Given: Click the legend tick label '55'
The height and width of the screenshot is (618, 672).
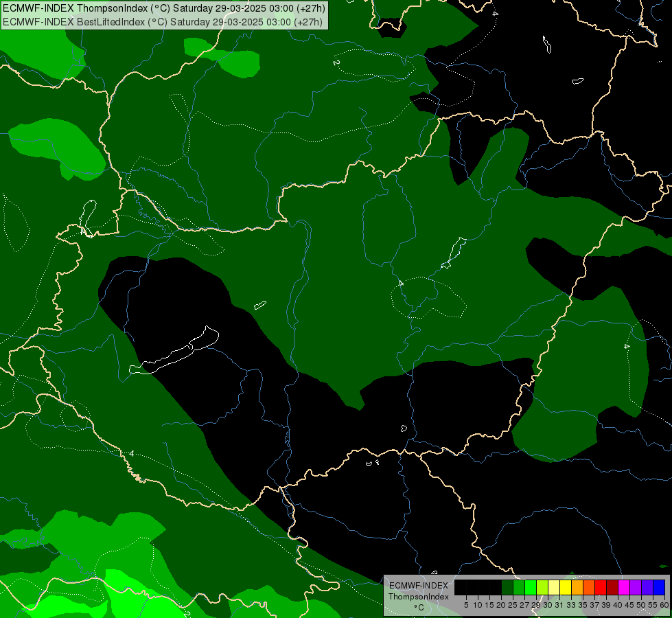Looking at the screenshot, I should [x=653, y=605].
